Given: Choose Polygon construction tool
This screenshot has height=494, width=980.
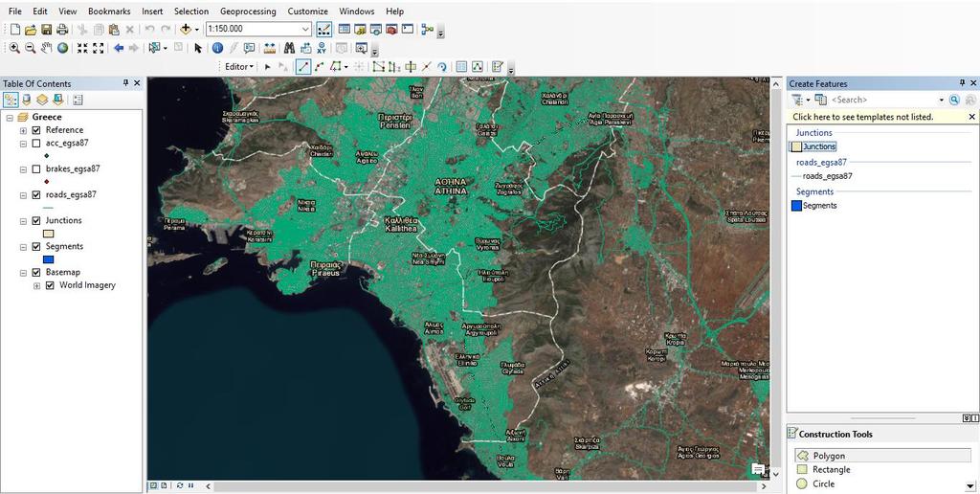Looking at the screenshot, I should pyautogui.click(x=882, y=456).
